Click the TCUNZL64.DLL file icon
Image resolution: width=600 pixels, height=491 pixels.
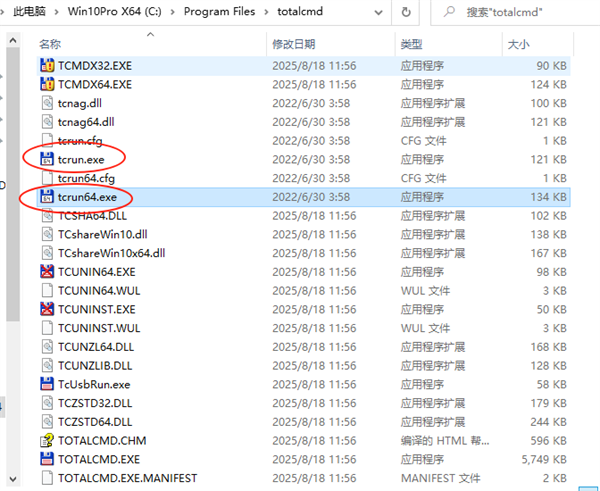pyautogui.click(x=47, y=347)
